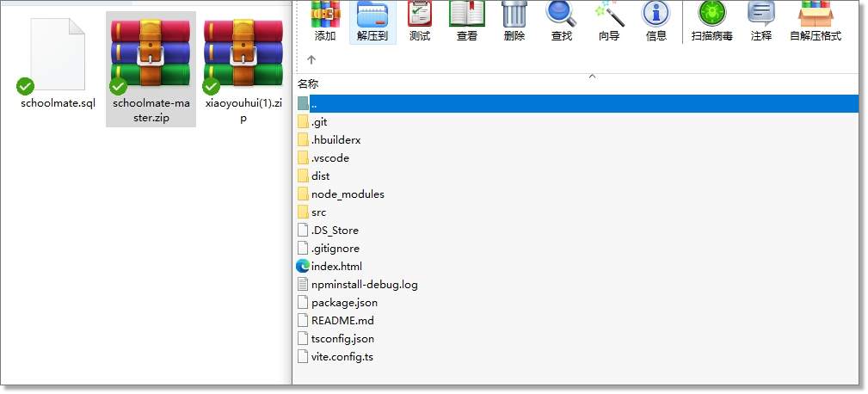Click the Edge icon beside index.html
Viewport: 868px width, 394px height.
[303, 266]
